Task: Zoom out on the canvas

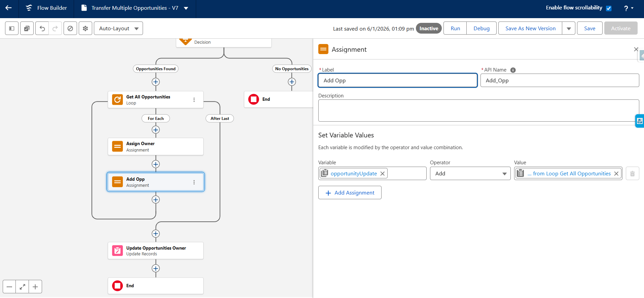Action: (9, 287)
